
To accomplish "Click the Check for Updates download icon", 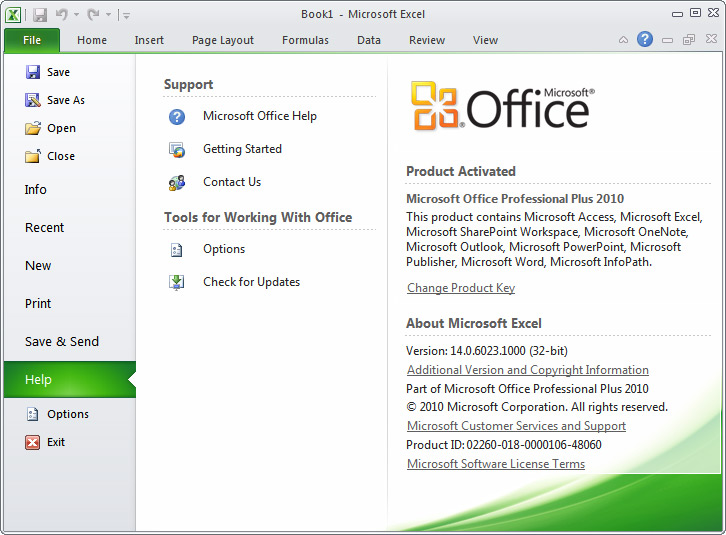I will pos(176,282).
